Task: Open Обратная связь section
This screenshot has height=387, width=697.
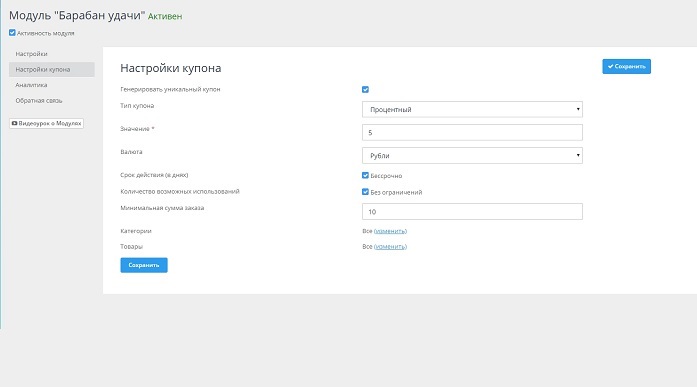Action: 39,100
